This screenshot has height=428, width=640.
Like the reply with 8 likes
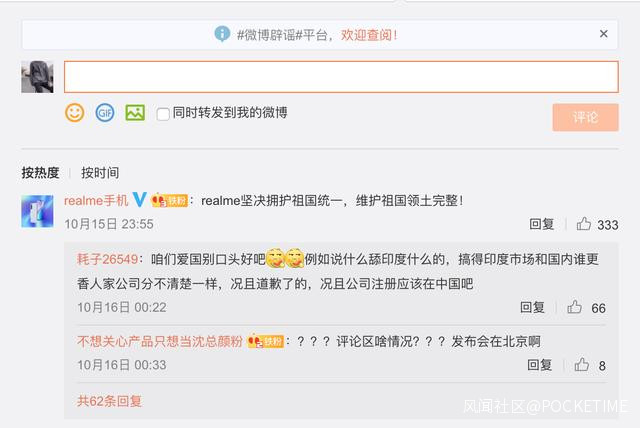point(582,364)
